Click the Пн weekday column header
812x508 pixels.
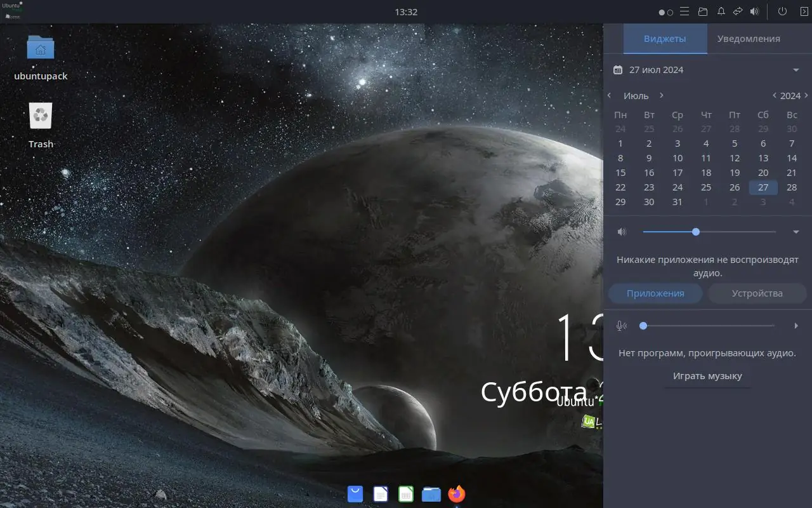(620, 115)
